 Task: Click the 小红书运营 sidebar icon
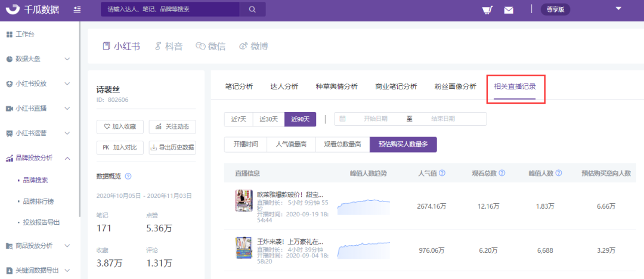click(x=10, y=134)
